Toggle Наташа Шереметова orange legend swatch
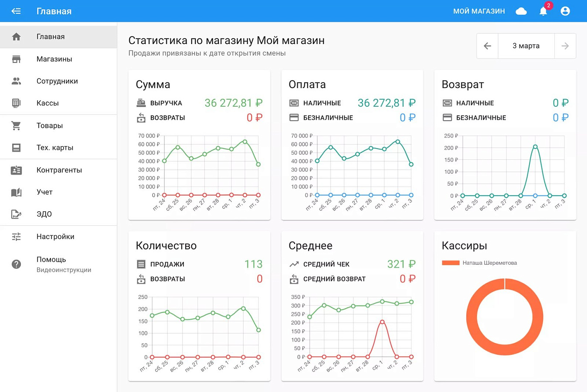The height and width of the screenshot is (392, 587). pyautogui.click(x=451, y=263)
